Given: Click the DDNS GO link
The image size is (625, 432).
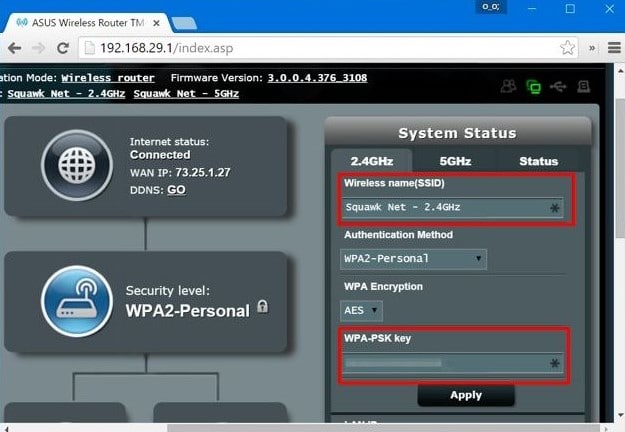Looking at the screenshot, I should pyautogui.click(x=176, y=190).
